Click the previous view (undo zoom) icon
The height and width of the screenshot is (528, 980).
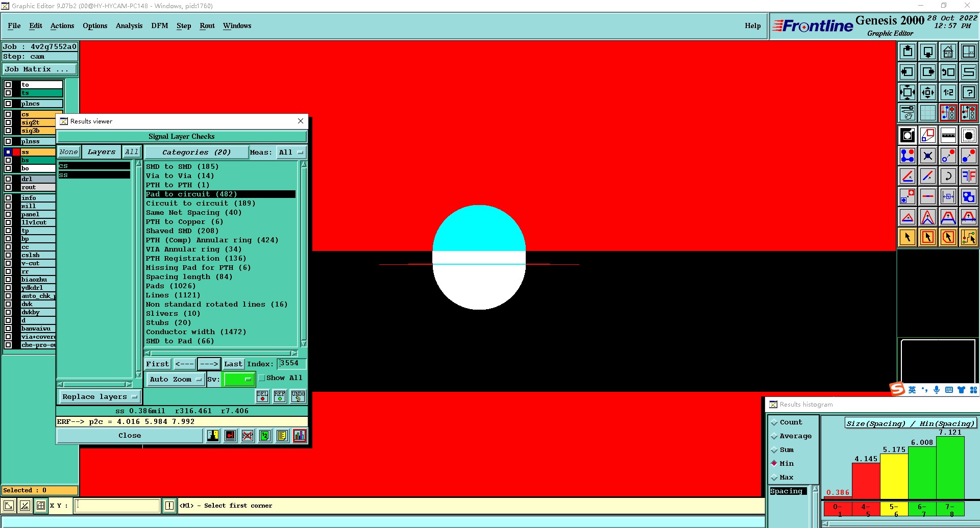(x=948, y=72)
